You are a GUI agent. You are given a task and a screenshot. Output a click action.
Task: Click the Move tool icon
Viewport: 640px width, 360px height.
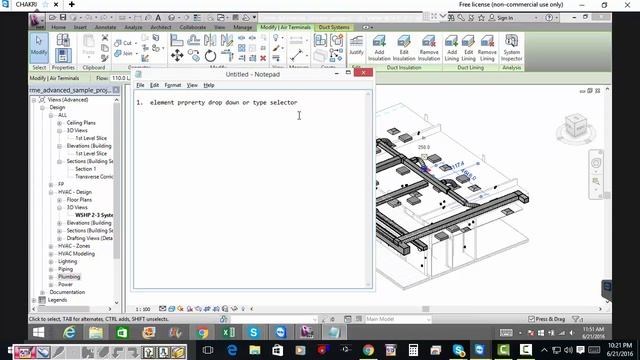(x=177, y=55)
